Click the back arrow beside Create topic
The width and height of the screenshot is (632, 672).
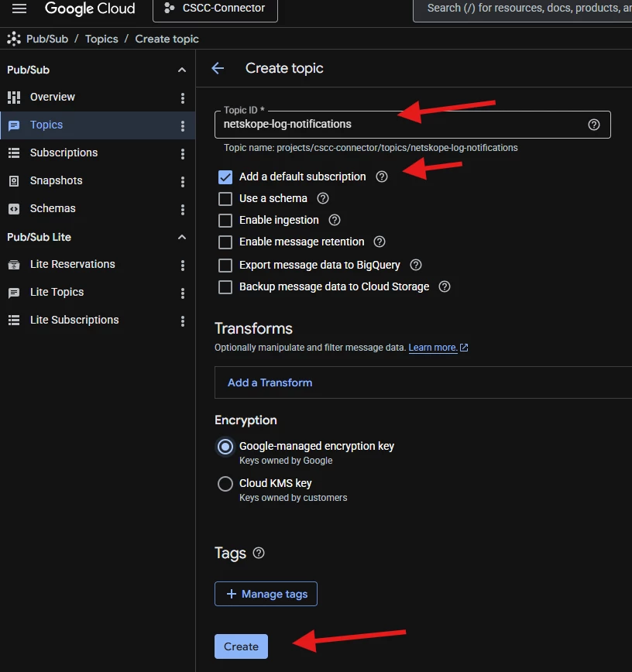[x=218, y=68]
